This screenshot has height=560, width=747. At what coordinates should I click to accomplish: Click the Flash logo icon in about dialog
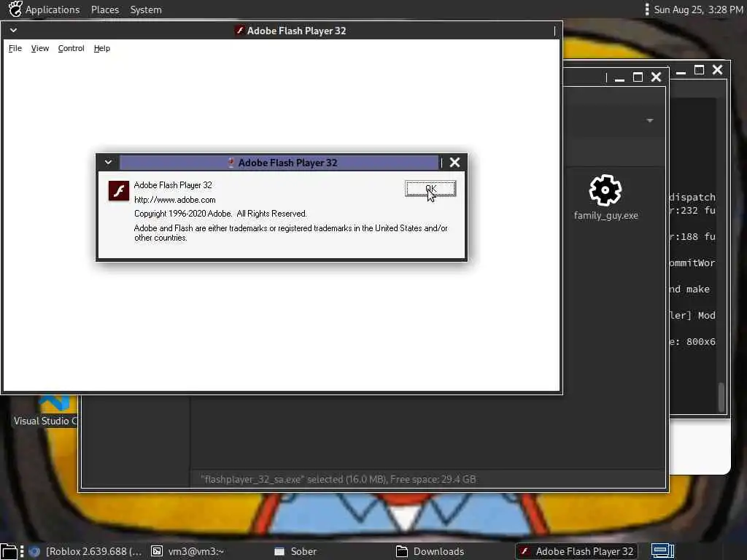[x=119, y=190]
